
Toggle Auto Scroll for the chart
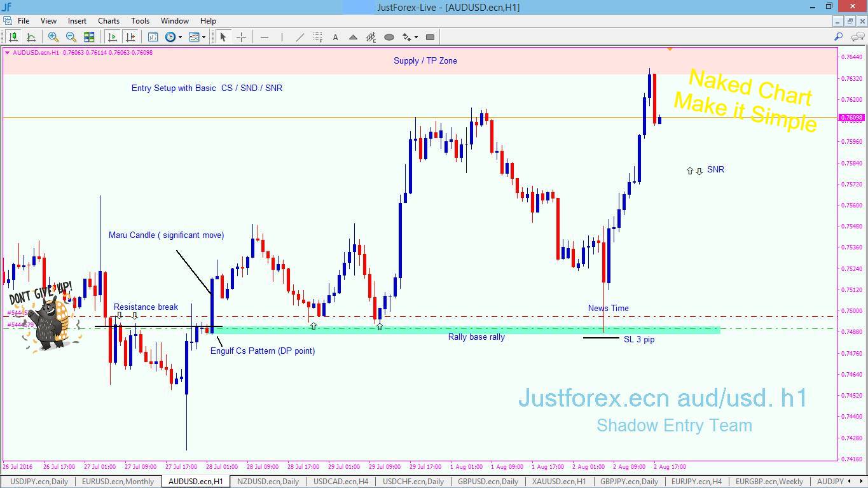point(113,36)
